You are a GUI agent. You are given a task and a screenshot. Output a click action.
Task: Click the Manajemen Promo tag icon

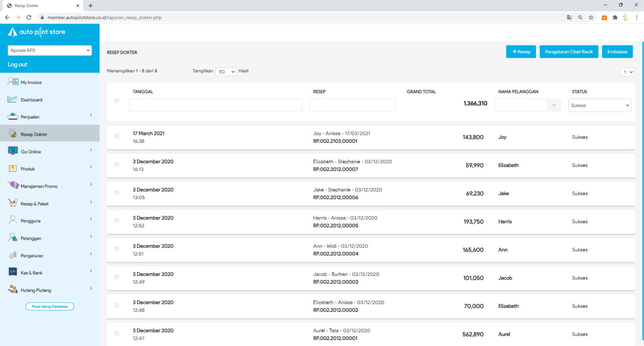[13, 185]
